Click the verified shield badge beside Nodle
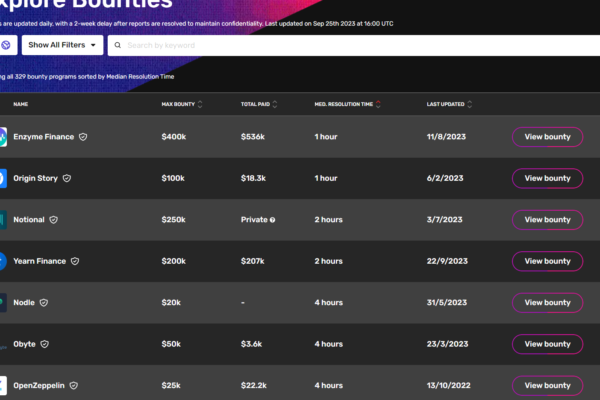 pos(44,302)
